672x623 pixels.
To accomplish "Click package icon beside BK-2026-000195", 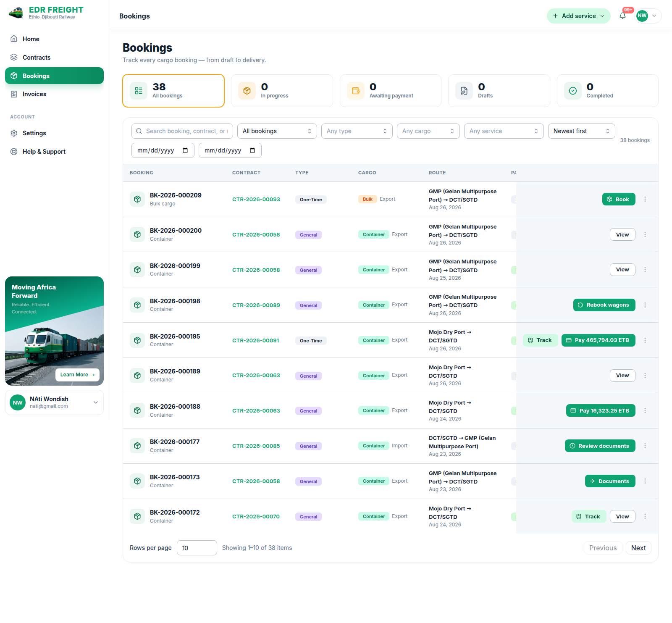I will coord(137,340).
